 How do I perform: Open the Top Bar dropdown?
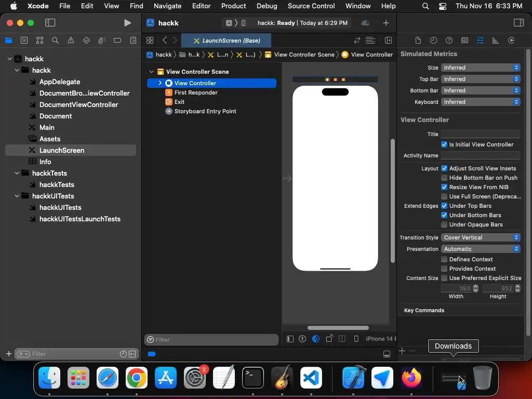pyautogui.click(x=481, y=79)
